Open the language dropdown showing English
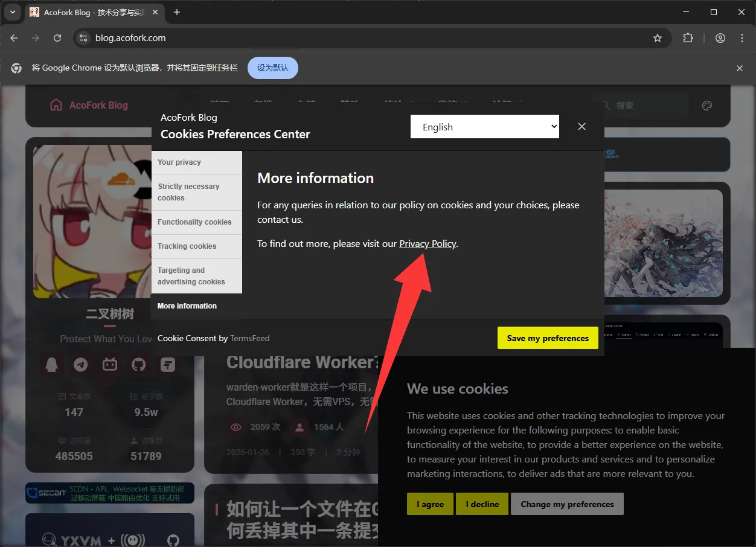The width and height of the screenshot is (756, 547). point(484,127)
